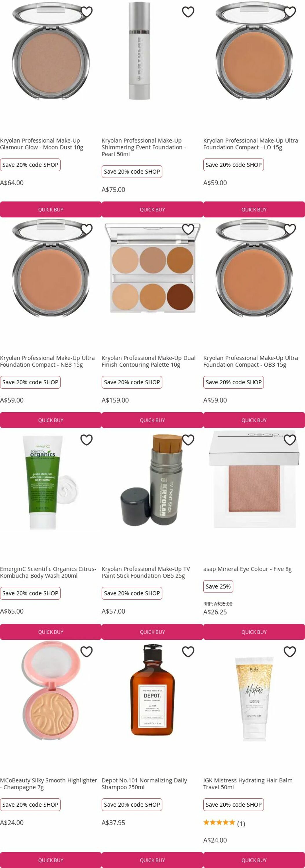
Task: Favorite Depot No.101 Shampoo with heart
Action: pos(188,652)
